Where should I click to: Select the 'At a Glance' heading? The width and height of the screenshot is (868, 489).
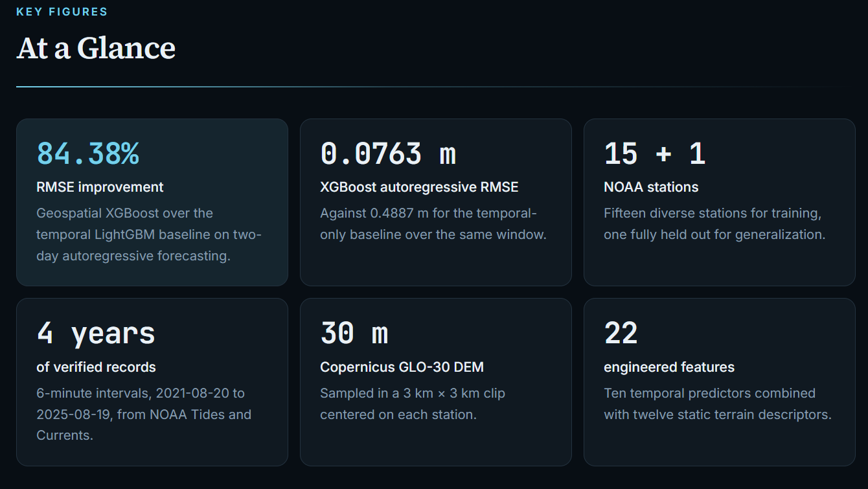[x=96, y=48]
